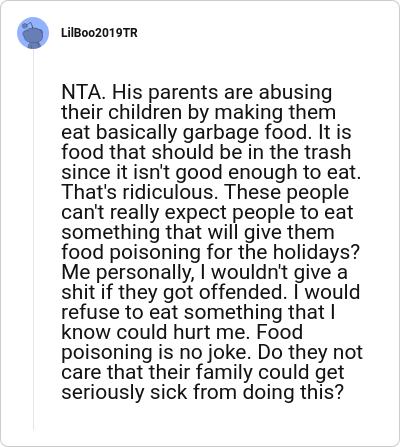400x447 pixels.
Task: Open the Reddit snoo avatar of LilBoo2019TR
Action: [x=33, y=33]
